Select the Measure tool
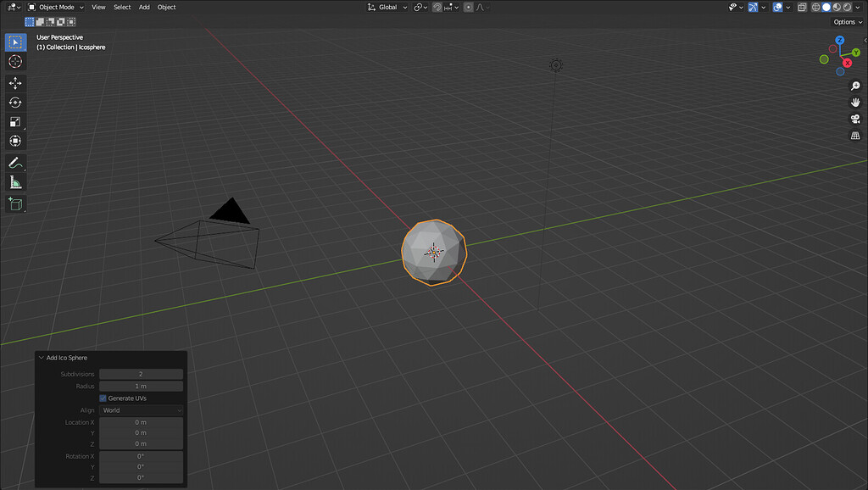Screen dimensions: 868x490 [14, 181]
